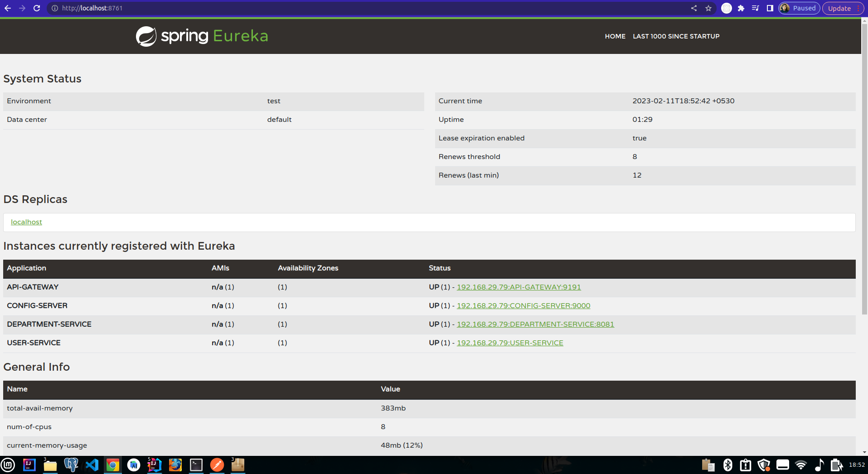The width and height of the screenshot is (868, 474).
Task: Open the CONFIG-SERVER:9000 instance link
Action: pos(524,305)
